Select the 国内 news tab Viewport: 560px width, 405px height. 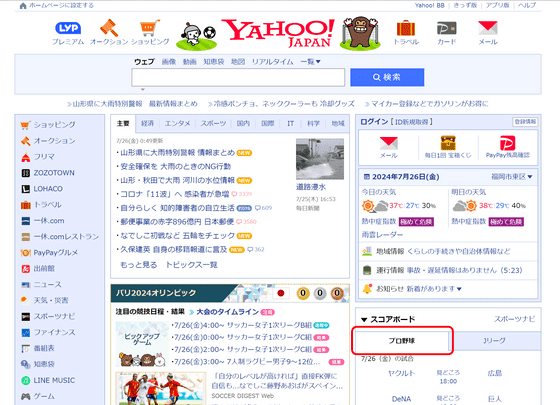tap(243, 124)
